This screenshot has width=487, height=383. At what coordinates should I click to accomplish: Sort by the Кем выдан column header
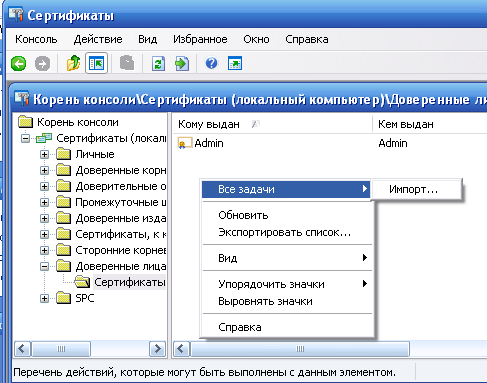tap(430, 124)
